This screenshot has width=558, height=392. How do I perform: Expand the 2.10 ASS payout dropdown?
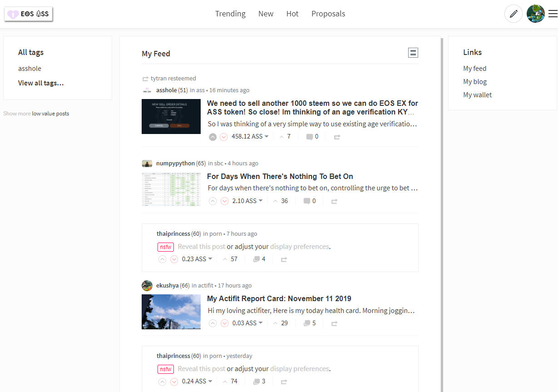261,201
